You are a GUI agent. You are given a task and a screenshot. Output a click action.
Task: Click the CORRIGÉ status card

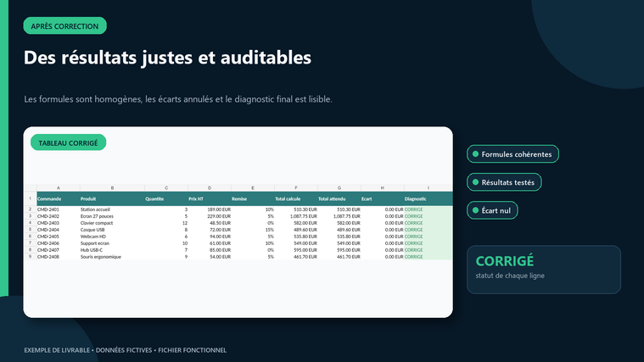(x=543, y=270)
